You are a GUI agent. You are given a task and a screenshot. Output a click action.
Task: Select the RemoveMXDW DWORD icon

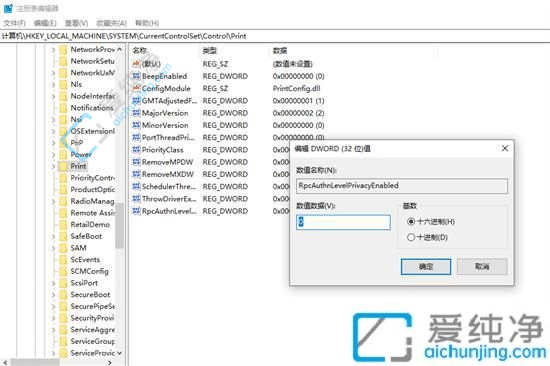136,174
